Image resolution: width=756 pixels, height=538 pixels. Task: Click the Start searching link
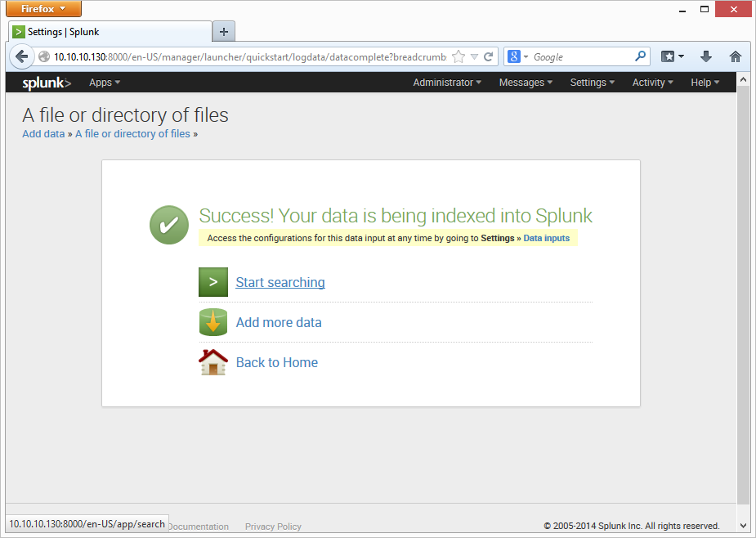tap(280, 282)
